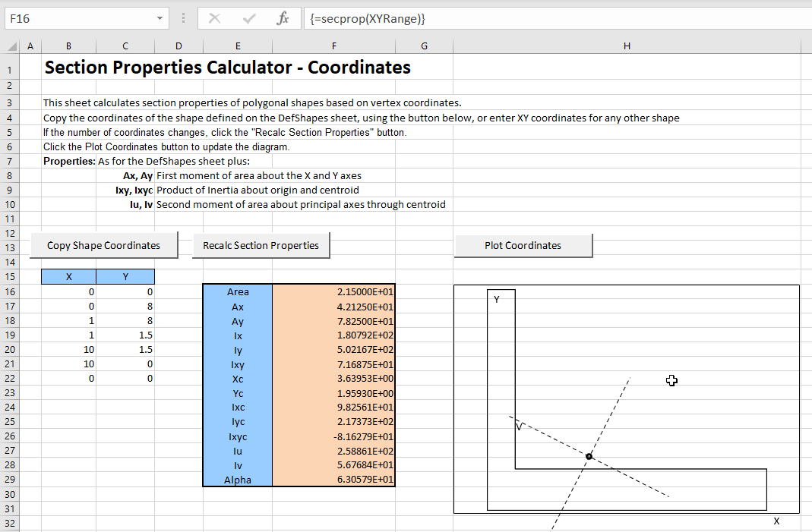Click the Name Box showing F16
The image size is (812, 532).
tap(76, 18)
